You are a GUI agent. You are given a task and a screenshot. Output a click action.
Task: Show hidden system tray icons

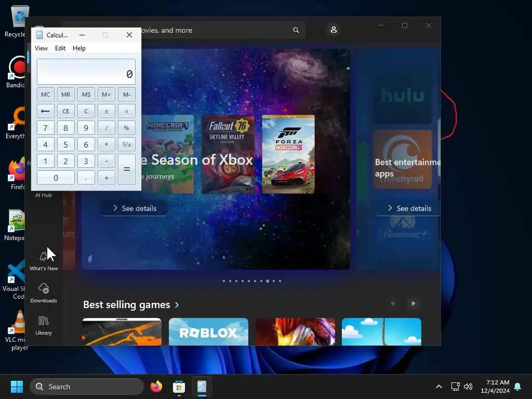click(438, 387)
